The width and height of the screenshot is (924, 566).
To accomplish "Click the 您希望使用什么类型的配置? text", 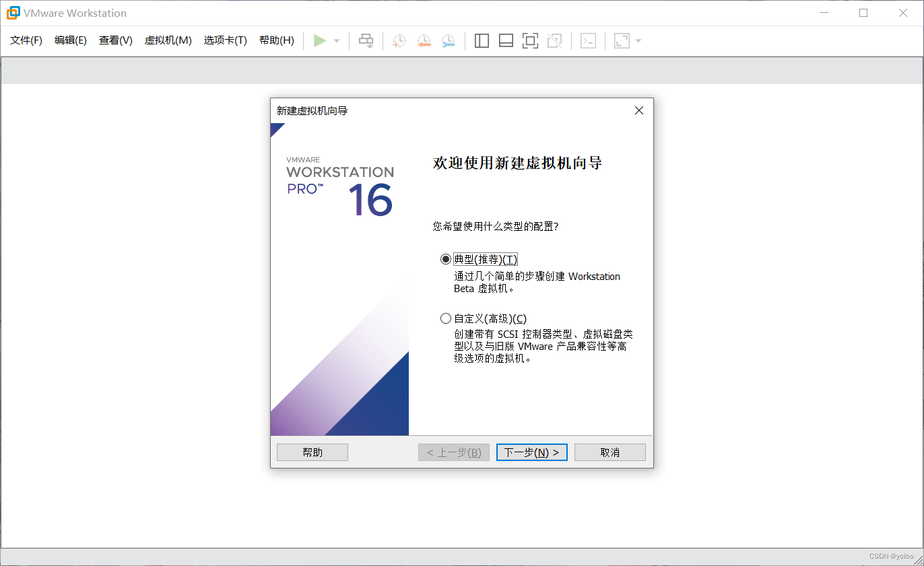I will click(496, 227).
